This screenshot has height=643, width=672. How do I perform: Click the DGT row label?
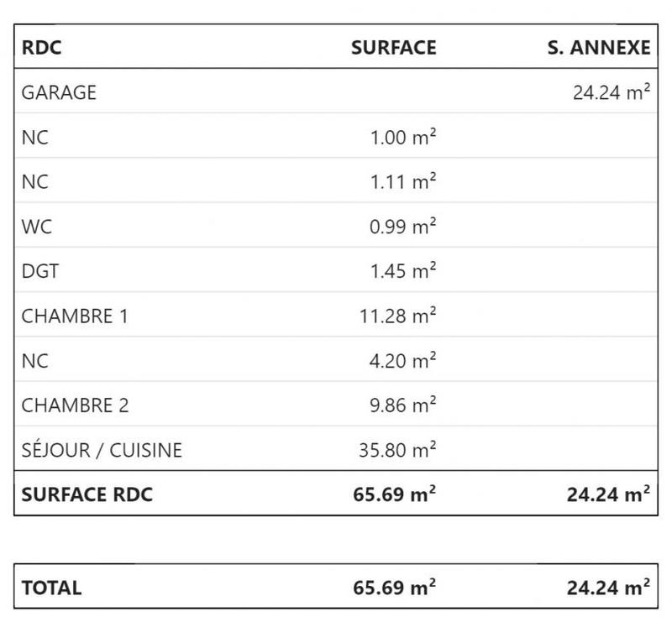coord(39,271)
